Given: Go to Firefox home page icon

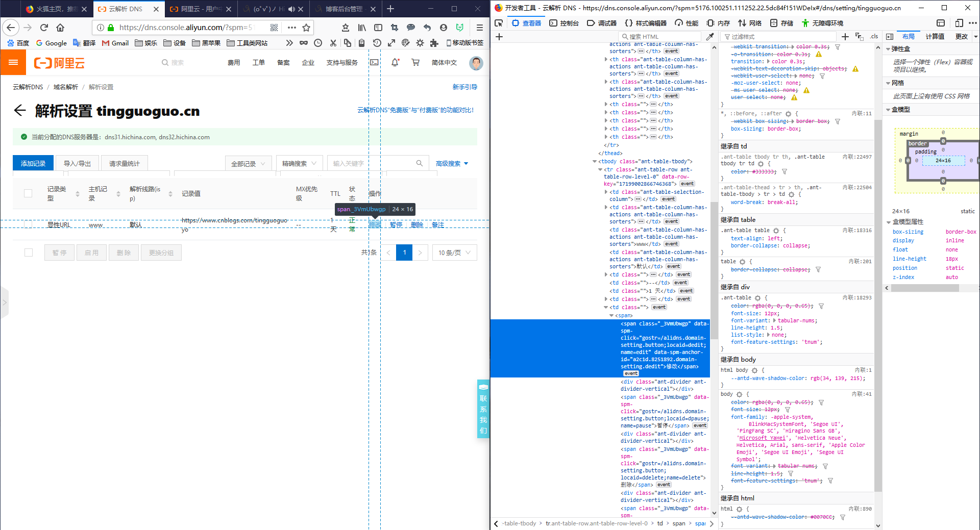Looking at the screenshot, I should [60, 28].
